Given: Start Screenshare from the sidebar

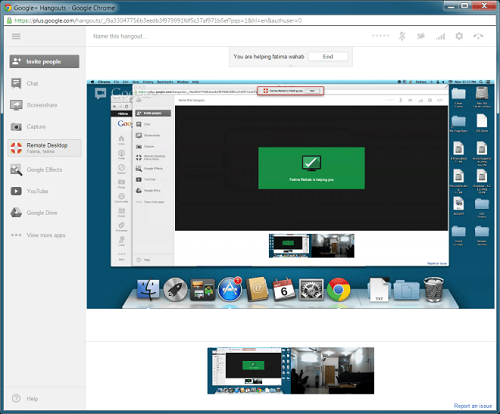Looking at the screenshot, I should 41,105.
